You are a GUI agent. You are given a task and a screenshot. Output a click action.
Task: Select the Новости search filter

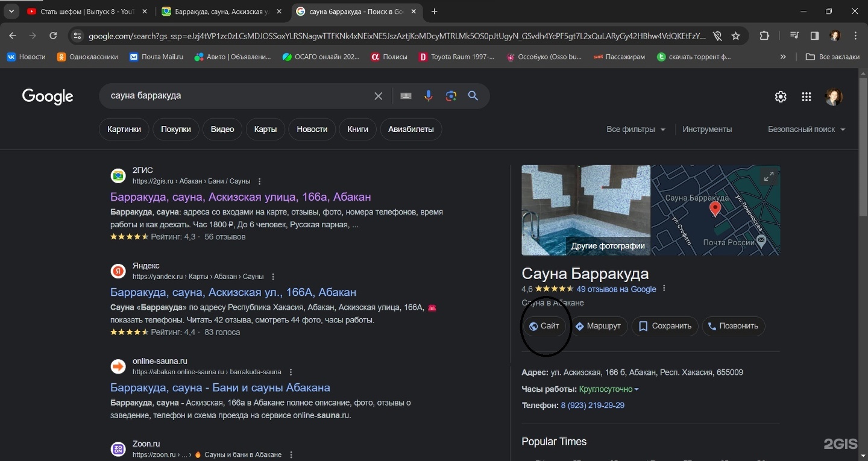(312, 130)
